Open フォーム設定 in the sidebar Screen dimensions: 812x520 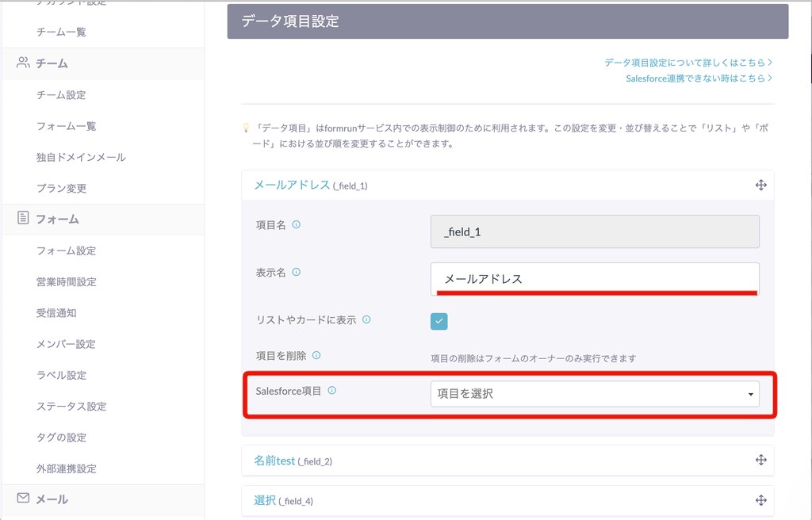[x=66, y=250]
